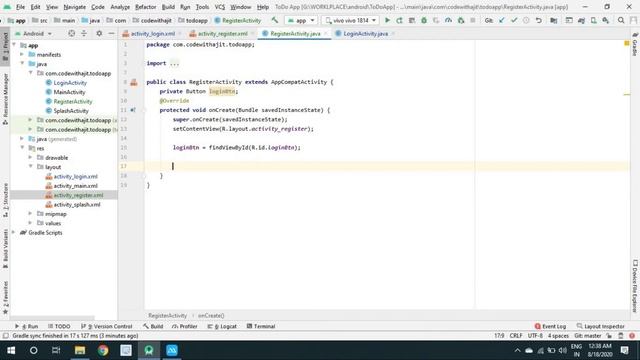The width and height of the screenshot is (640, 360).
Task: Click Search Everywhere magnifier icon
Action: coord(621,20)
